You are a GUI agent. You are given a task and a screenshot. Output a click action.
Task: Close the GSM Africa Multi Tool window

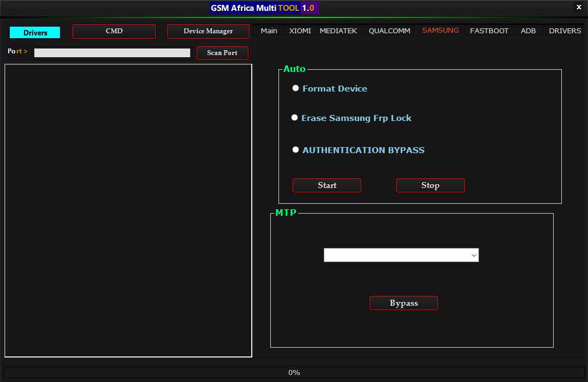[x=578, y=8]
